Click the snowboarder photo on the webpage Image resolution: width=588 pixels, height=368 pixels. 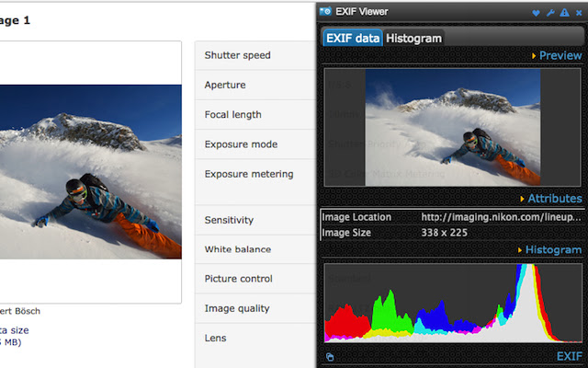pyautogui.click(x=91, y=171)
